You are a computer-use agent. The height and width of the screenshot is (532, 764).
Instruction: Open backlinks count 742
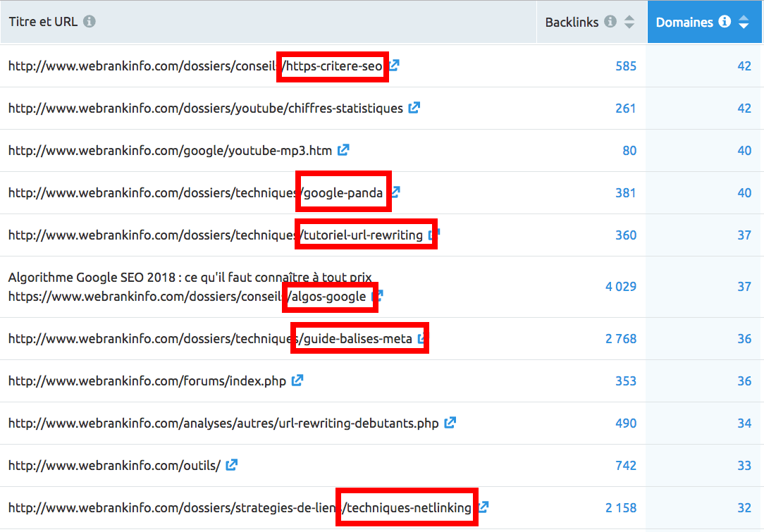click(x=626, y=466)
